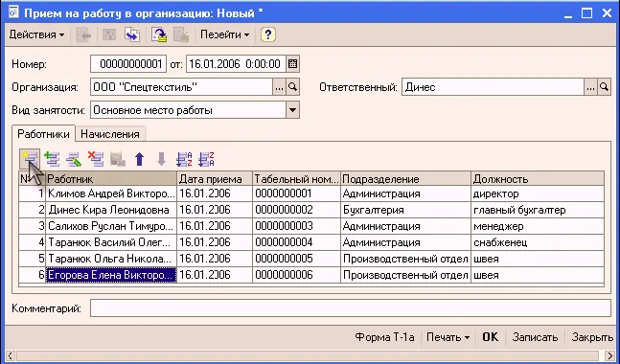The width and height of the screenshot is (620, 364).
Task: Click Записать button
Action: (535, 337)
